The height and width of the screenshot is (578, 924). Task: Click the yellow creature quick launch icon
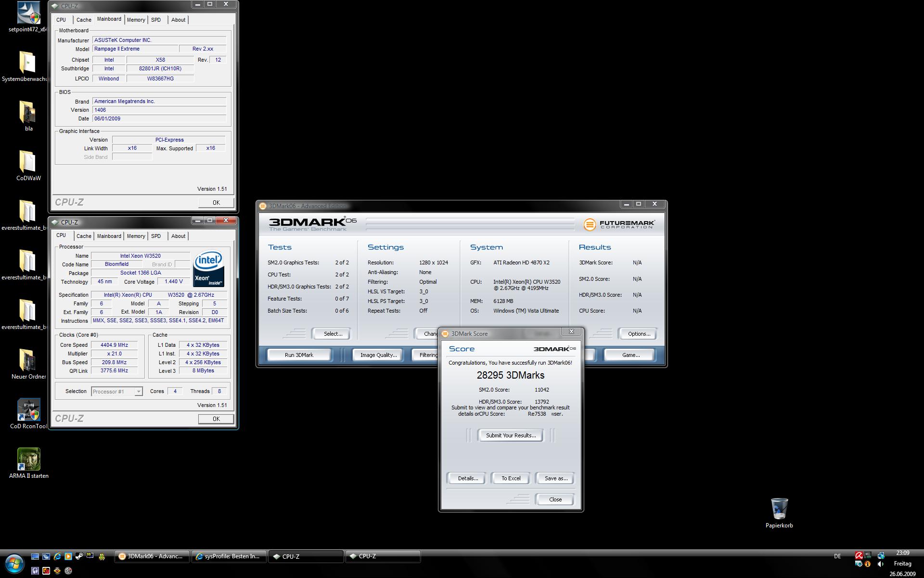point(102,556)
